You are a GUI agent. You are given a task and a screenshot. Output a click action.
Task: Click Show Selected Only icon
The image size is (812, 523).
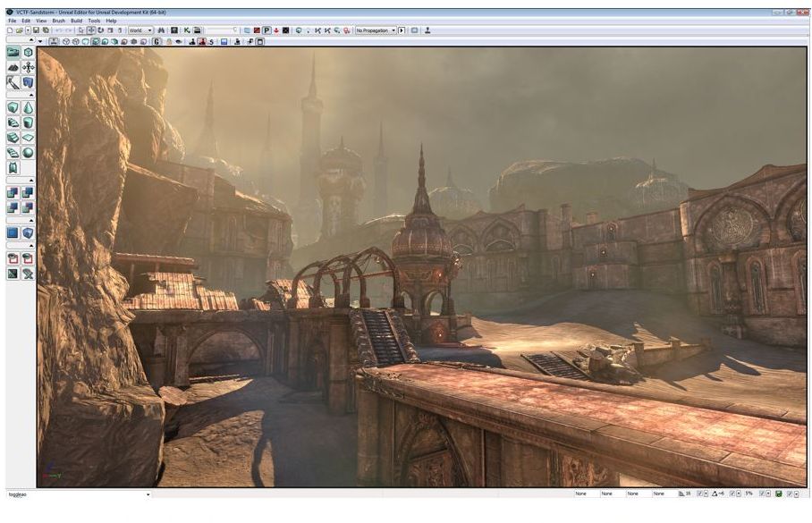(13, 257)
